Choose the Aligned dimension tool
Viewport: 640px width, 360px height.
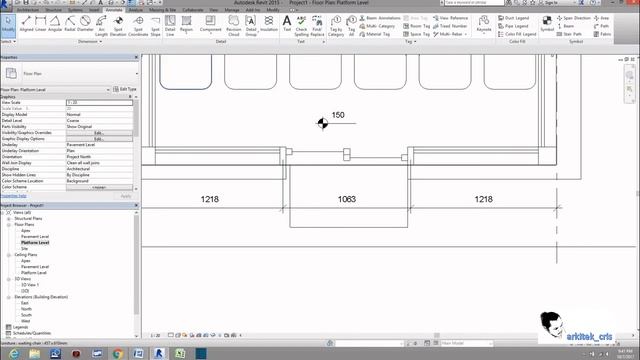(27, 24)
